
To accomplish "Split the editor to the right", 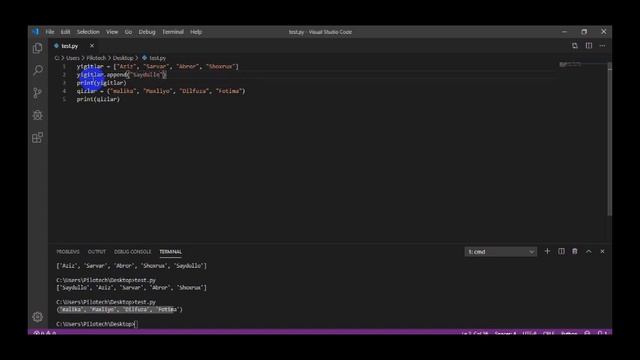I will click(589, 46).
